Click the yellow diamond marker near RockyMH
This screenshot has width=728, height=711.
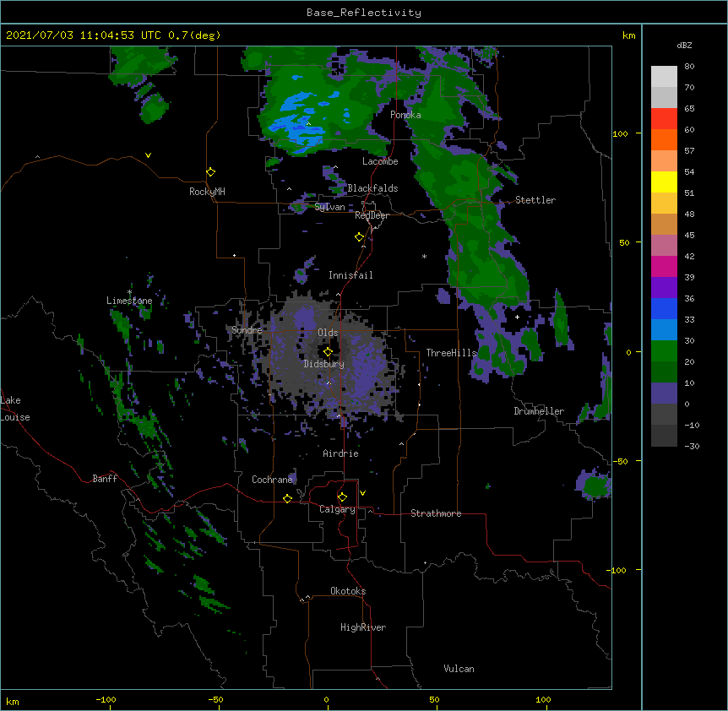click(x=211, y=172)
